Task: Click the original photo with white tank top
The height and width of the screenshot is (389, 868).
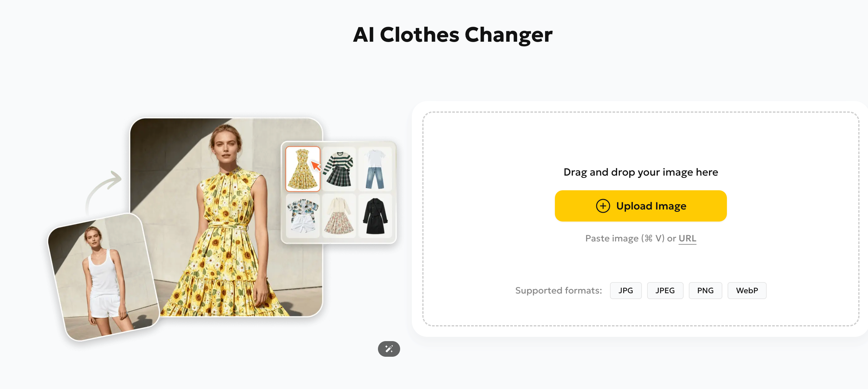Action: (x=103, y=277)
